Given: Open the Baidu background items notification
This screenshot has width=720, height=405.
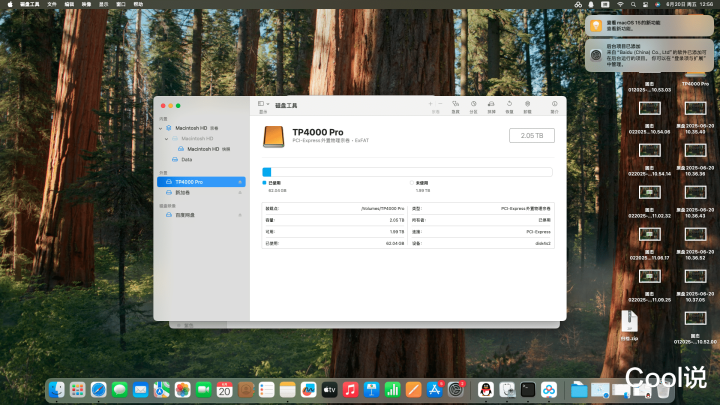Looking at the screenshot, I should (649, 55).
